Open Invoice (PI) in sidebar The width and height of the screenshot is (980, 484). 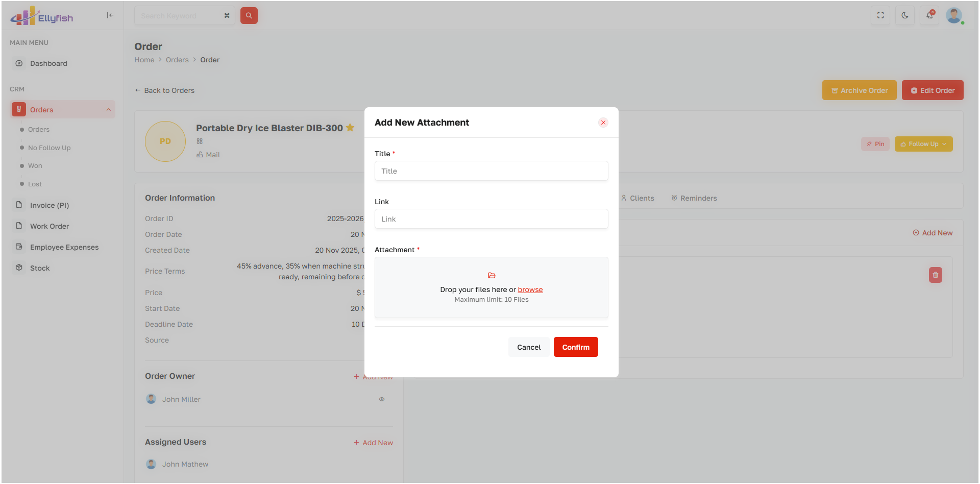49,205
